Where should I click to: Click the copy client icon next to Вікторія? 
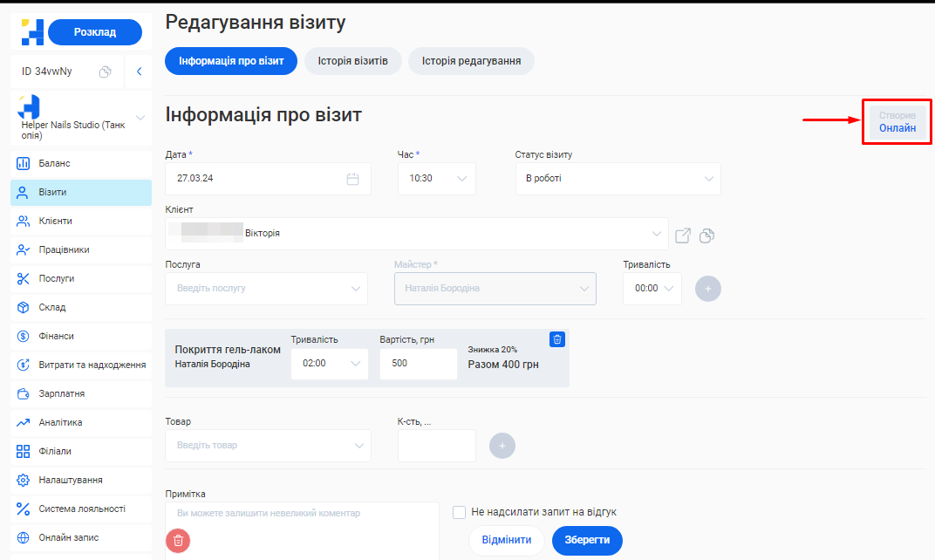[x=707, y=236]
